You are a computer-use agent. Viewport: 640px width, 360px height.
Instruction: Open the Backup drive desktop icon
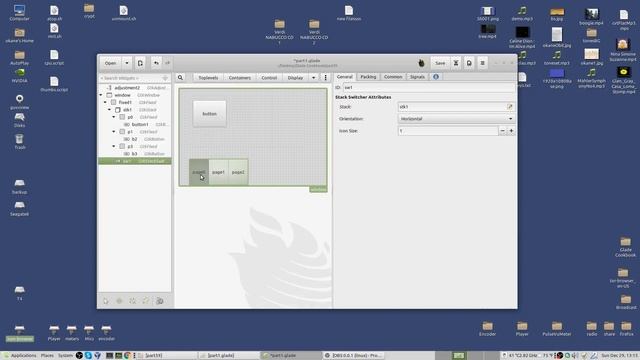coord(20,186)
